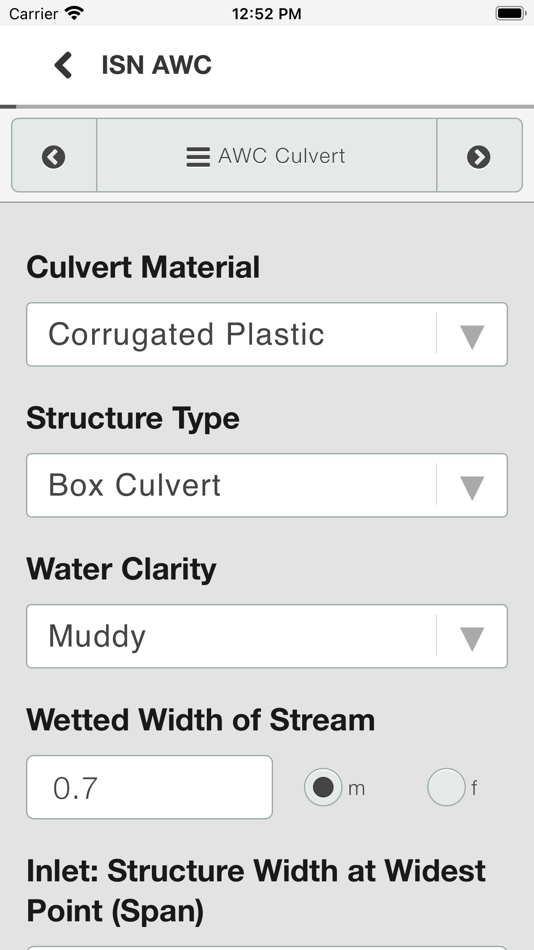The height and width of the screenshot is (950, 534).
Task: Tap the Wi-Fi icon in status bar
Action: pyautogui.click(x=75, y=13)
